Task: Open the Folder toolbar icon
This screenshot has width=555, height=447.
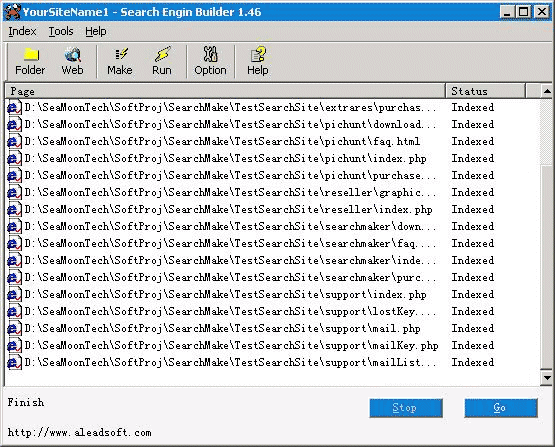Action: pyautogui.click(x=30, y=61)
